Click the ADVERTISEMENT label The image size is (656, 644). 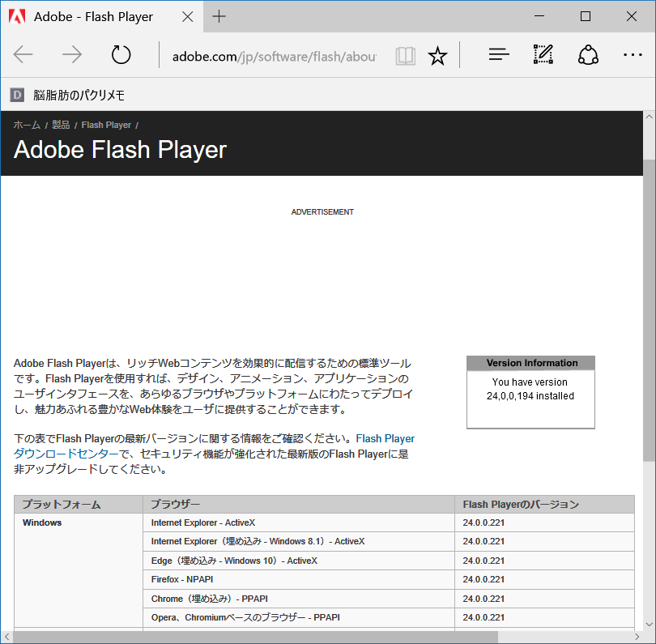coord(322,212)
